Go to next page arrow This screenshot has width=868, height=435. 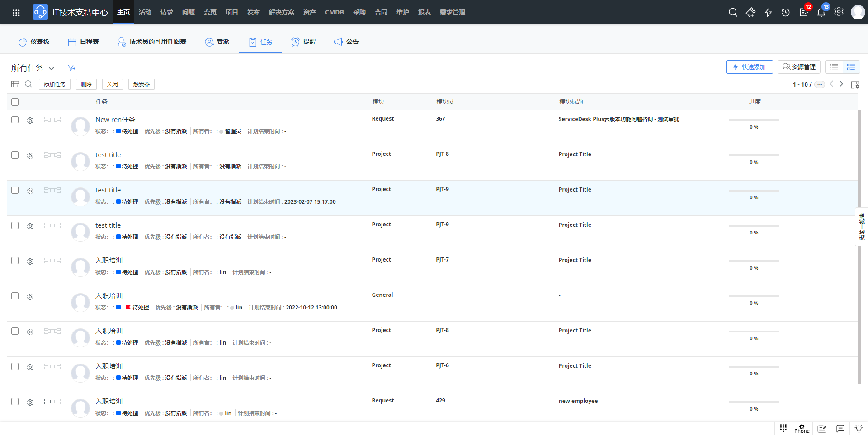(841, 84)
